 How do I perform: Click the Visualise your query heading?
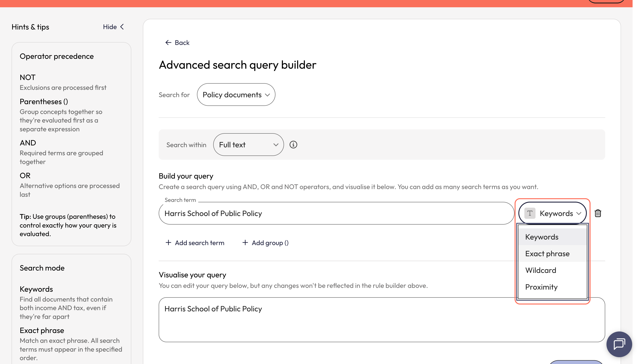[x=192, y=275]
